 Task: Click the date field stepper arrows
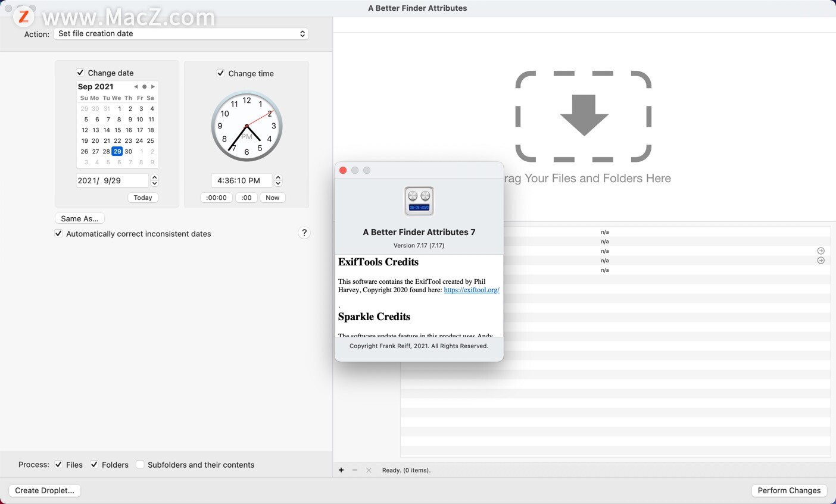point(155,180)
